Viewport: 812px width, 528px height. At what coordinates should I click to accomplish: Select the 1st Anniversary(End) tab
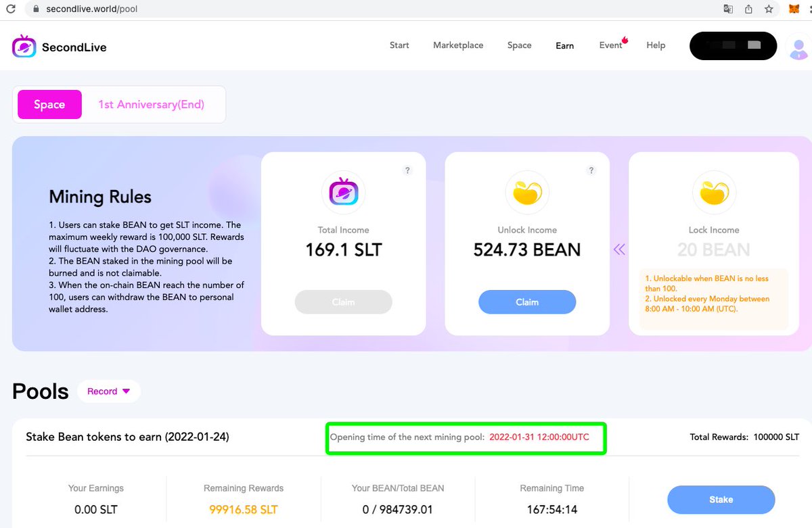pos(152,104)
